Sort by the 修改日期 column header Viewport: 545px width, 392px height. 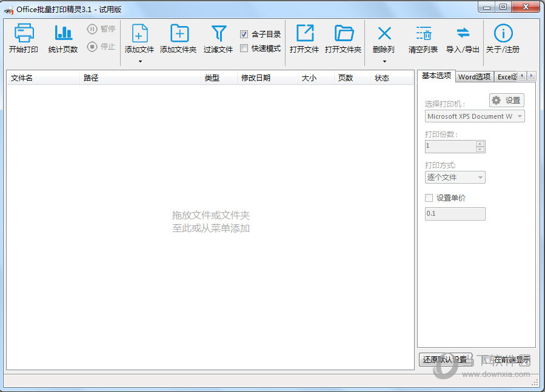[x=268, y=78]
